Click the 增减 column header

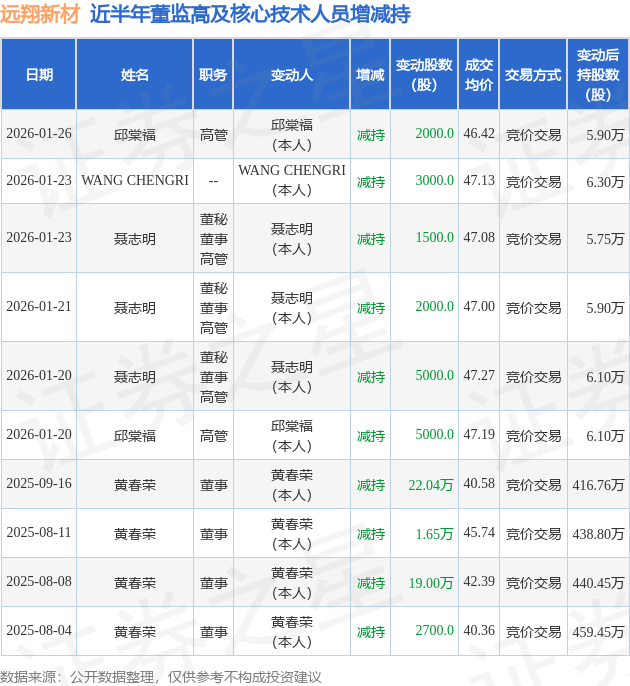pyautogui.click(x=370, y=75)
